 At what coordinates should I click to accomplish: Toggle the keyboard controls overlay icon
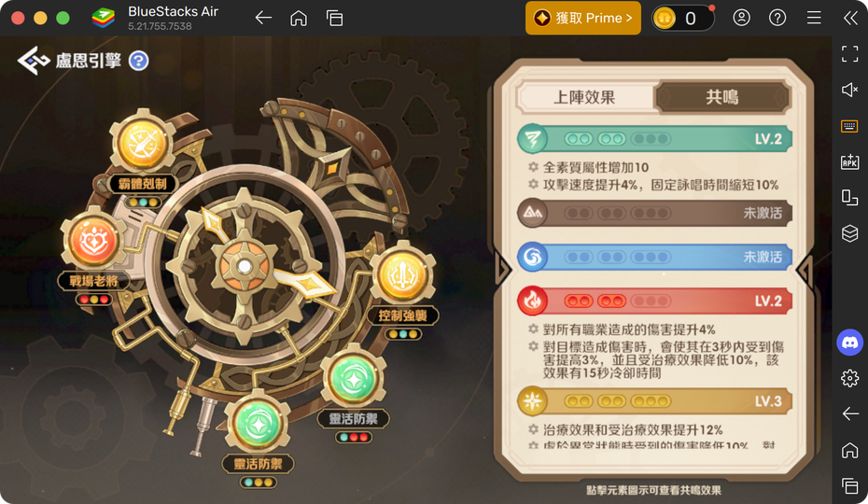point(849,126)
